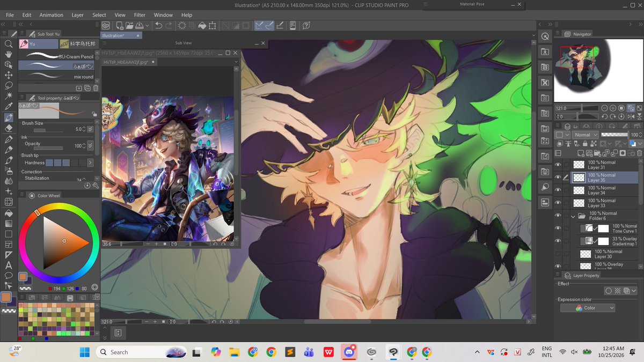Open the layer blending mode dropdown showing Normal
This screenshot has width=644, height=362.
[x=585, y=135]
